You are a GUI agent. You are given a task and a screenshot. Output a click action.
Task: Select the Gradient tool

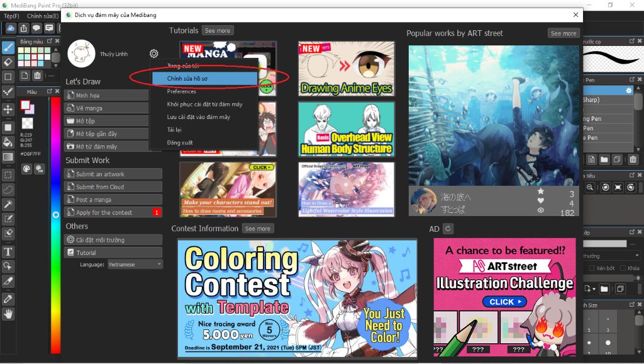(8, 157)
